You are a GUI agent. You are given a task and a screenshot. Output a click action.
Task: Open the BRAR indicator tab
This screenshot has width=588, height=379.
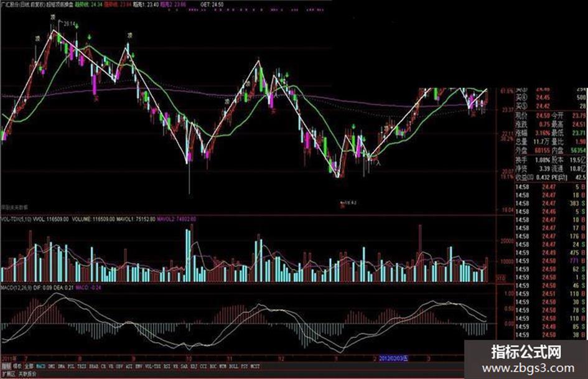(93, 366)
